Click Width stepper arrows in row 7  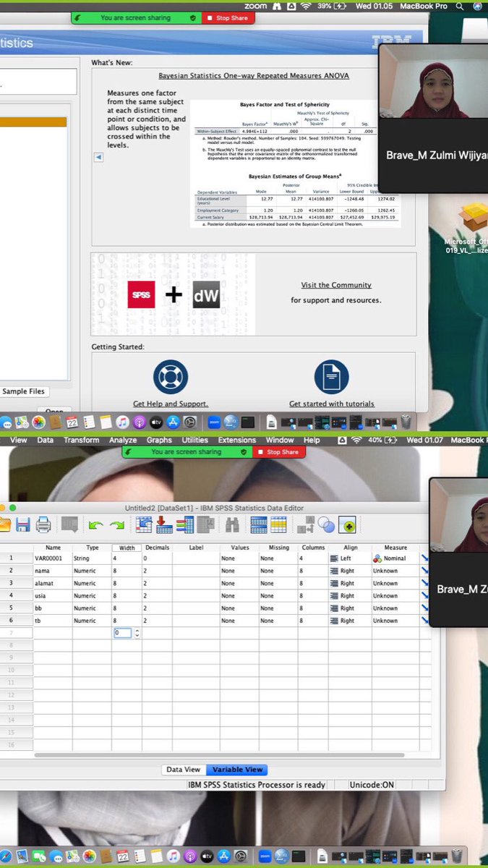coord(137,633)
